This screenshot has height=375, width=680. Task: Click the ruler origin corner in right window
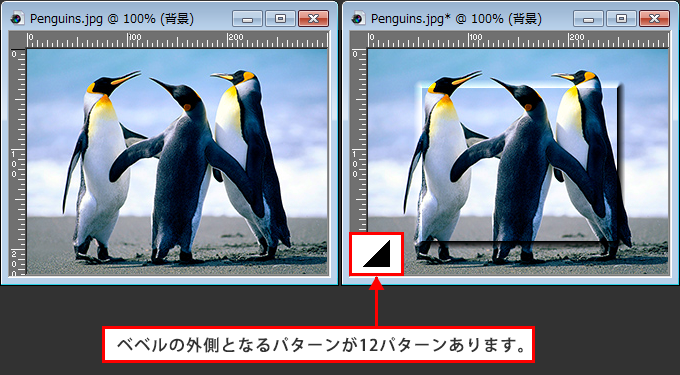(359, 40)
